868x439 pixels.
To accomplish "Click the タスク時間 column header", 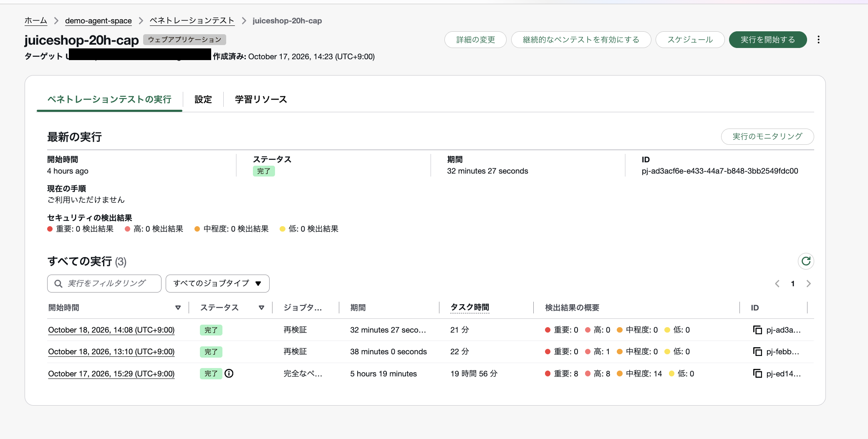I will (x=470, y=308).
